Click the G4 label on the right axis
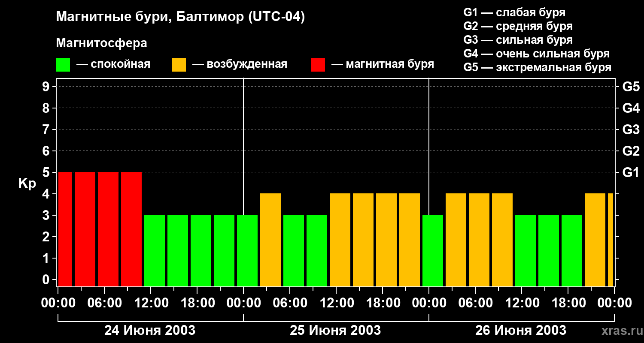 pos(631,108)
